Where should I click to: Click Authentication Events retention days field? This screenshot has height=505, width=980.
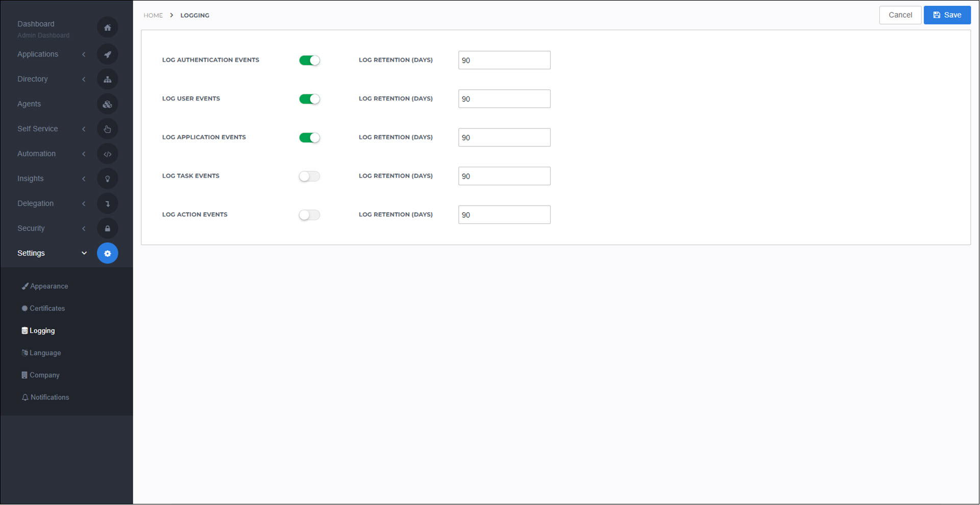tap(504, 60)
